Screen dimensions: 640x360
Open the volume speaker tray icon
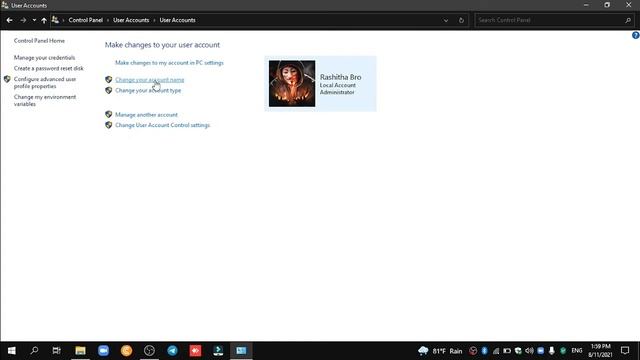coord(529,351)
